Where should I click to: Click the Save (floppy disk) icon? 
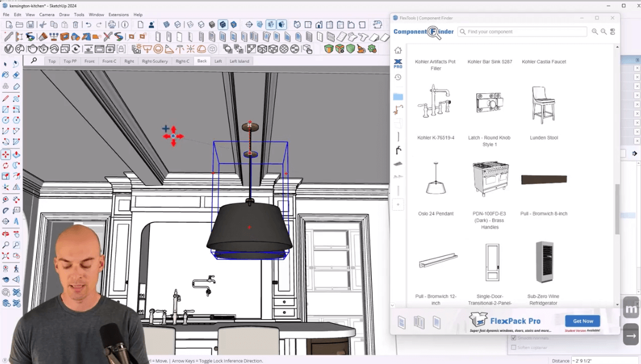30,25
